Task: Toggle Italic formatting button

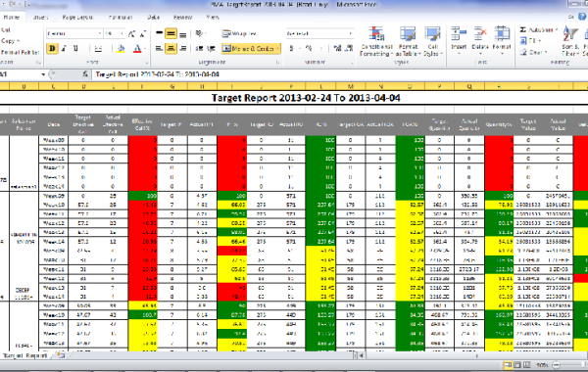Action: [64, 49]
